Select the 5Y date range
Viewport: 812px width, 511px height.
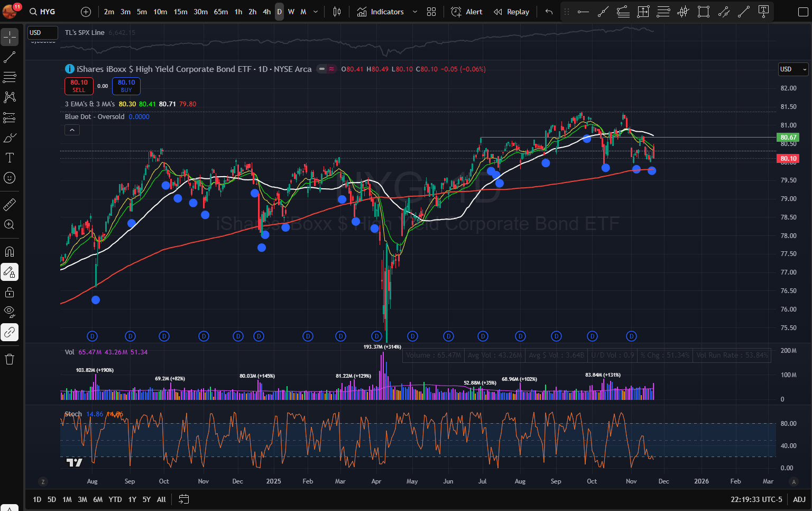[146, 499]
